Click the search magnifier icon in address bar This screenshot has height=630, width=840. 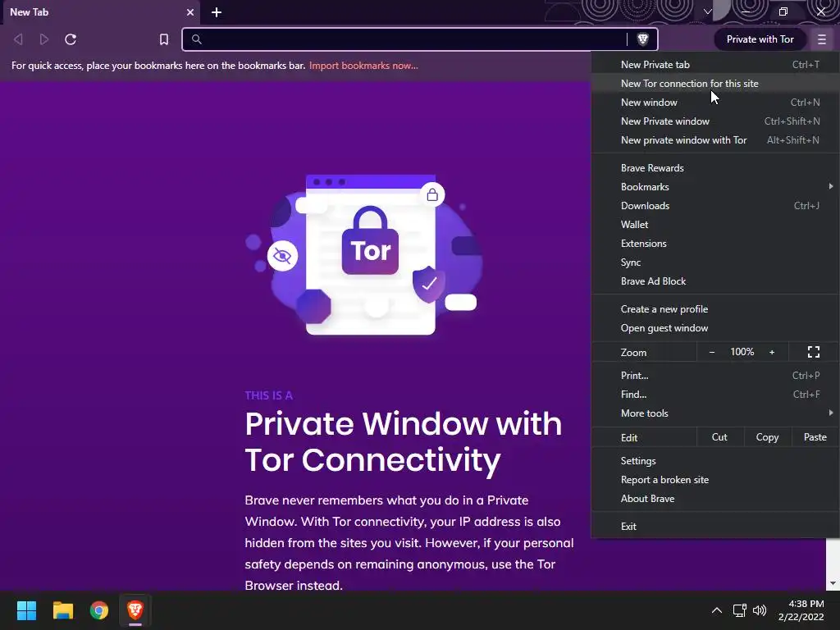[197, 39]
